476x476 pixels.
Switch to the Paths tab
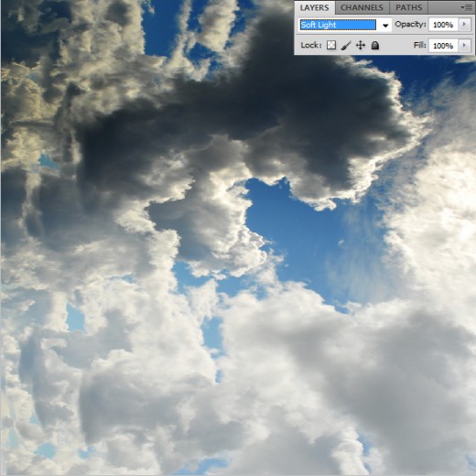click(408, 7)
